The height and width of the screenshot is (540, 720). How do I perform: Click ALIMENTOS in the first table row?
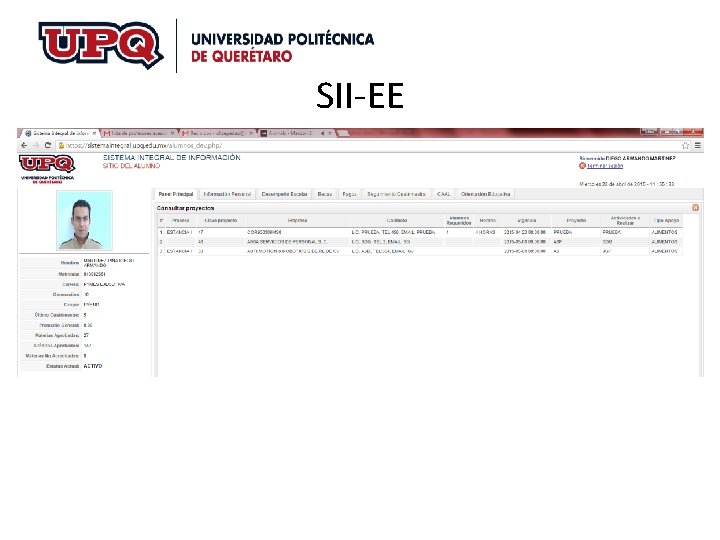pos(664,232)
